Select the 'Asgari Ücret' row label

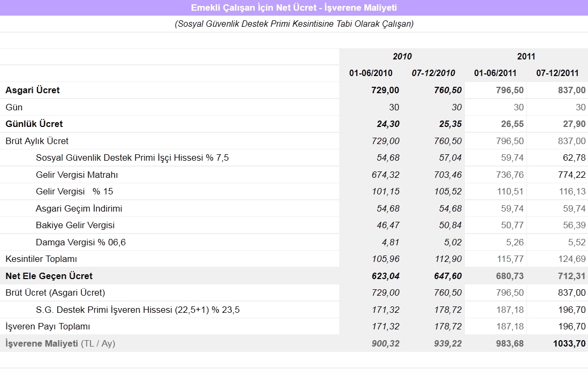33,90
